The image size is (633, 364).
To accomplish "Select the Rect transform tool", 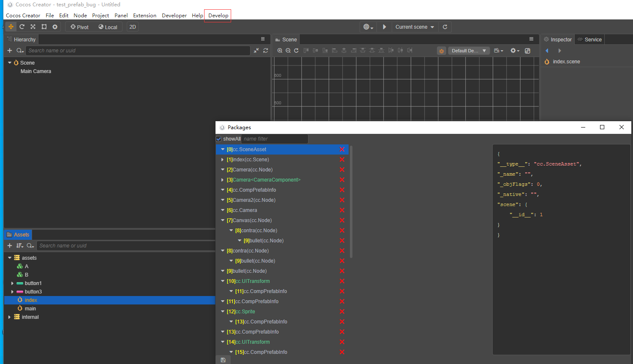I will [44, 27].
